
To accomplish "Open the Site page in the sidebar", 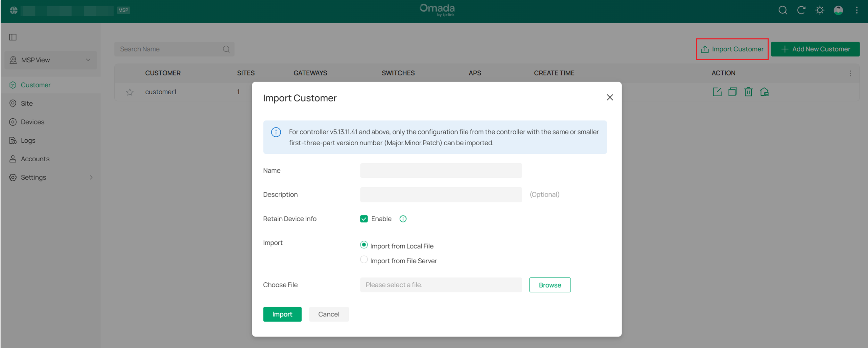I will pyautogui.click(x=27, y=103).
